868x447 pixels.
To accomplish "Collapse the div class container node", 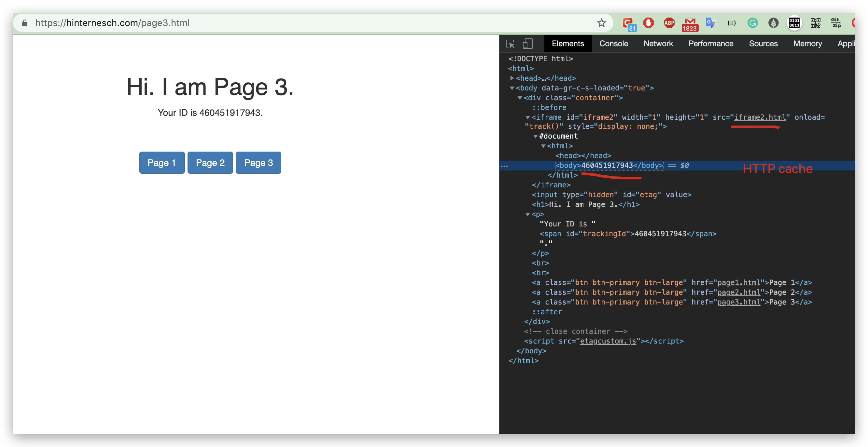I will click(x=520, y=98).
